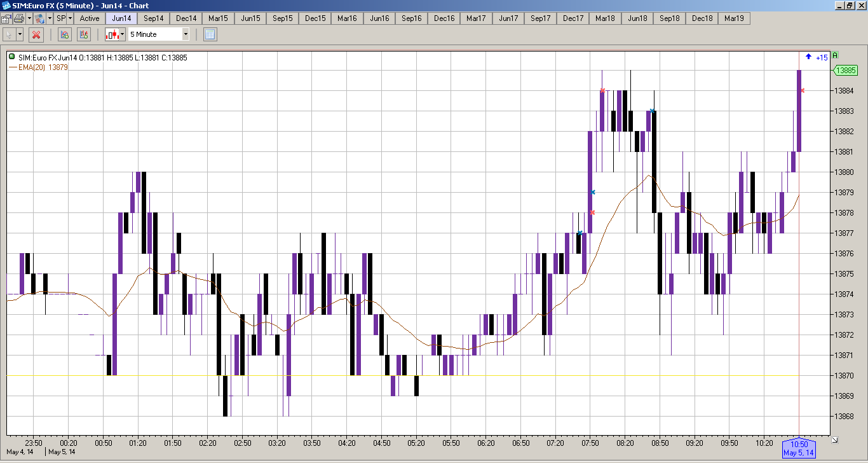Open the 5 Minute interval combo box
The height and width of the screenshot is (463, 868).
(159, 34)
